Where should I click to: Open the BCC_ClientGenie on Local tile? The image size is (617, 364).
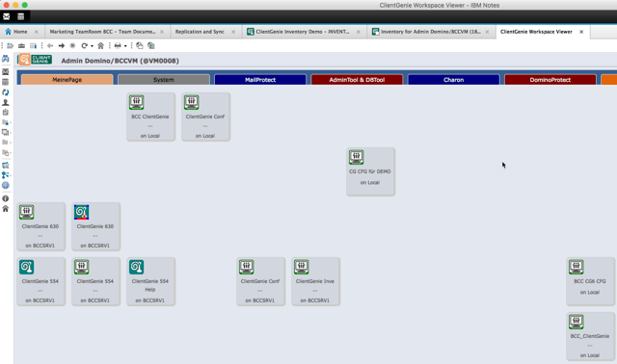[x=590, y=336]
